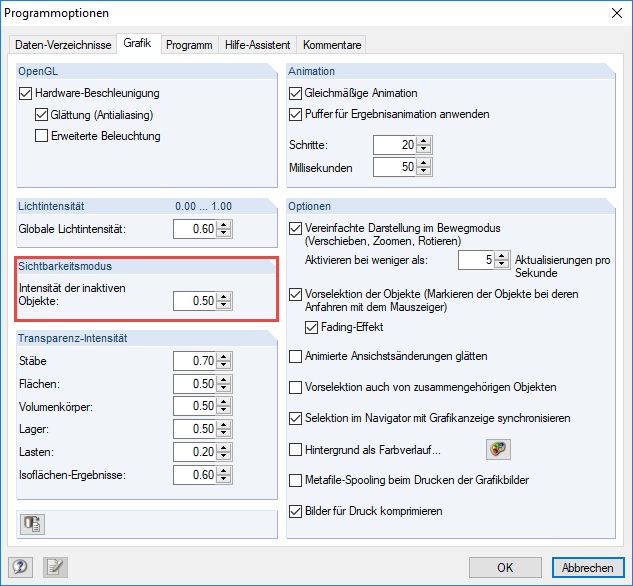Viewport: 633px width, 586px height.
Task: Enable Animierte Ansichtsänderungen glätten
Action: pos(296,356)
